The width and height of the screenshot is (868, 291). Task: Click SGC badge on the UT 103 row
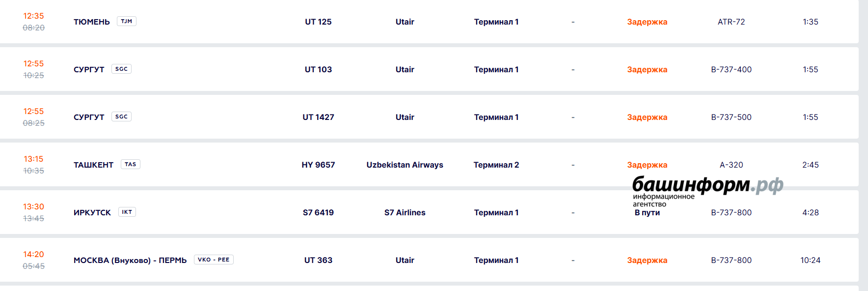pos(121,69)
